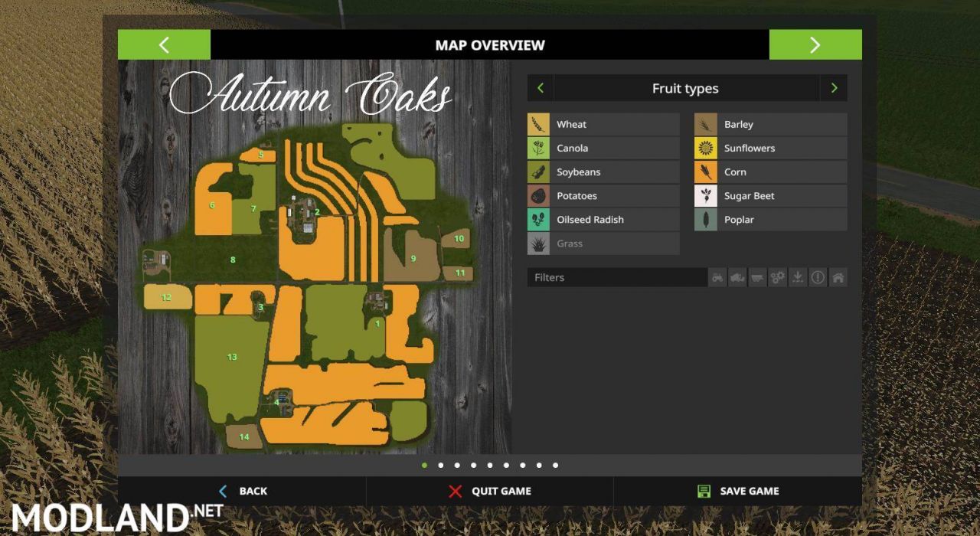Toggle Soybeans fruit type visibility
Viewport: 980px width, 536px height.
(x=603, y=172)
